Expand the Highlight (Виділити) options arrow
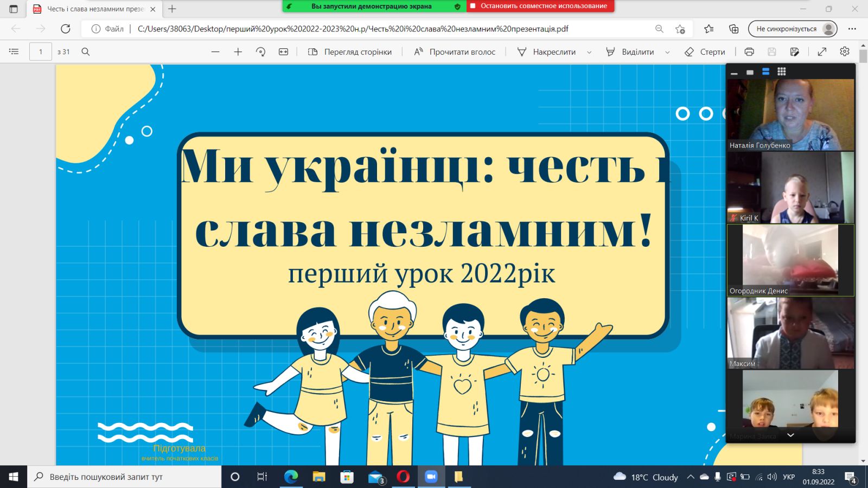Viewport: 868px width, 488px height. pyautogui.click(x=667, y=53)
